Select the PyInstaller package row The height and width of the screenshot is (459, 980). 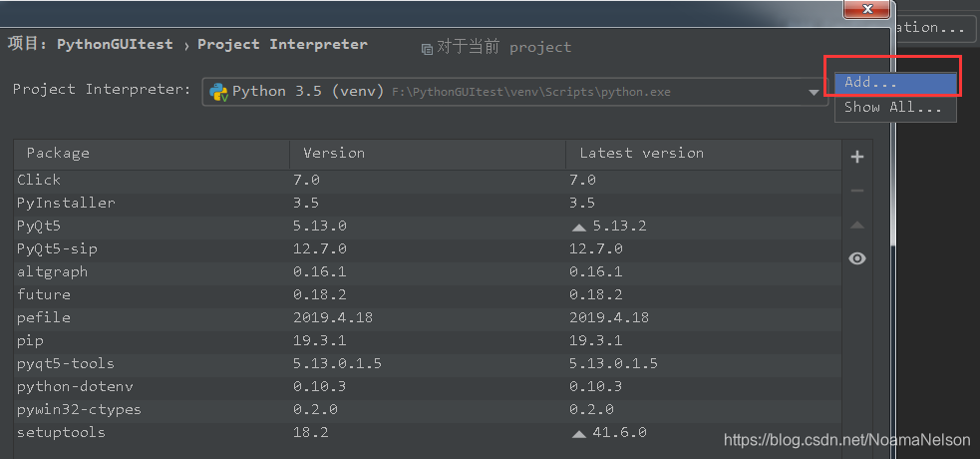click(x=66, y=203)
